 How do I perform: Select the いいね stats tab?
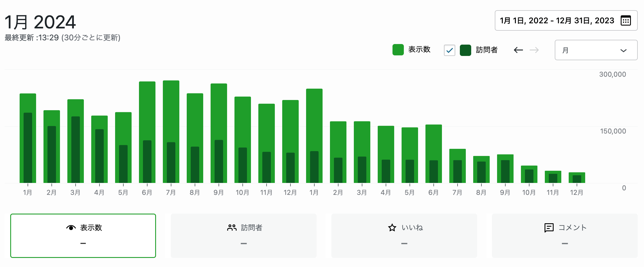point(404,236)
